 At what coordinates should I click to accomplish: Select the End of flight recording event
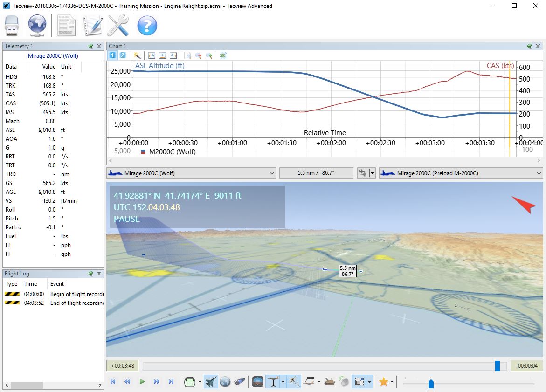[x=54, y=303]
